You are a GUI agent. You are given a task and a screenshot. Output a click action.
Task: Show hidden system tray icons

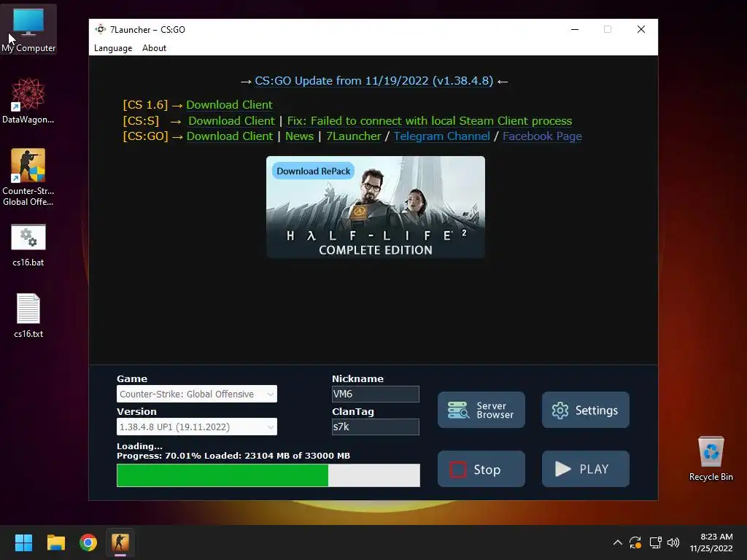coord(617,542)
